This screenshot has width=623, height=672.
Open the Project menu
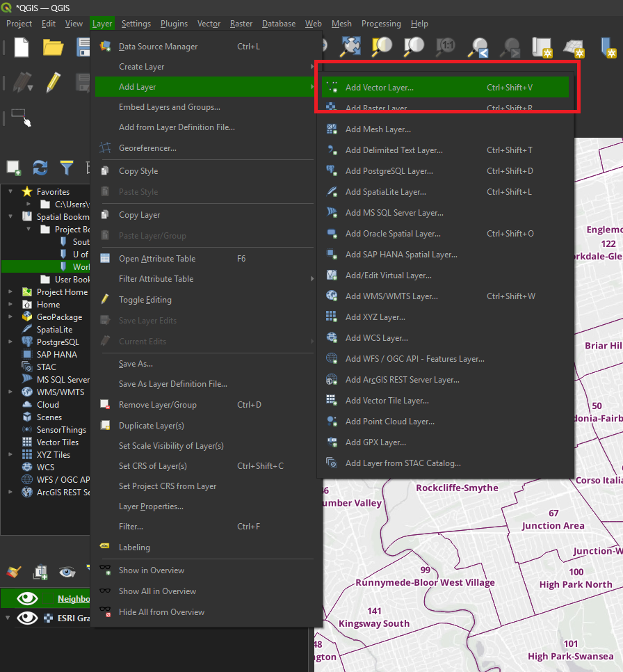[19, 24]
